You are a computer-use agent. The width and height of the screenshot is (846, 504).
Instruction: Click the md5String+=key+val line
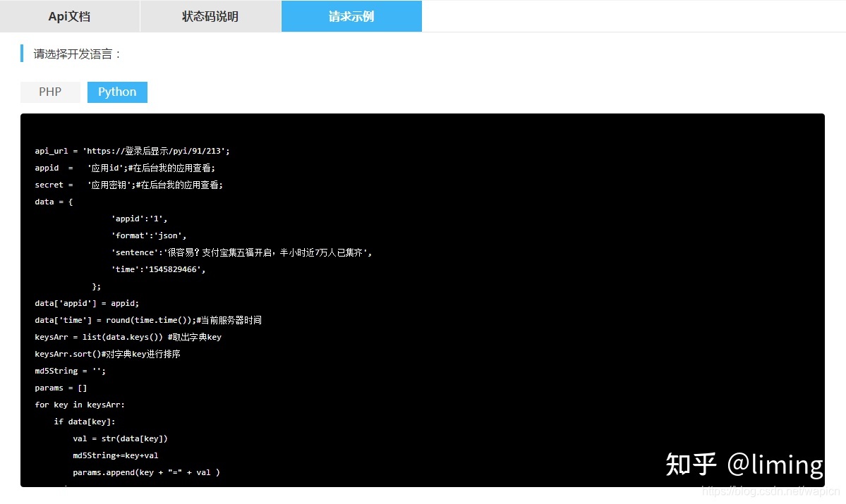point(116,455)
